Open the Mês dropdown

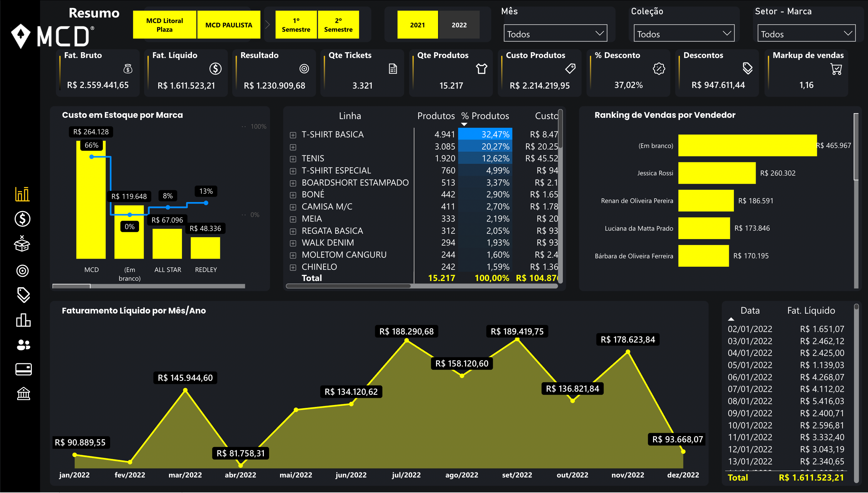point(555,34)
